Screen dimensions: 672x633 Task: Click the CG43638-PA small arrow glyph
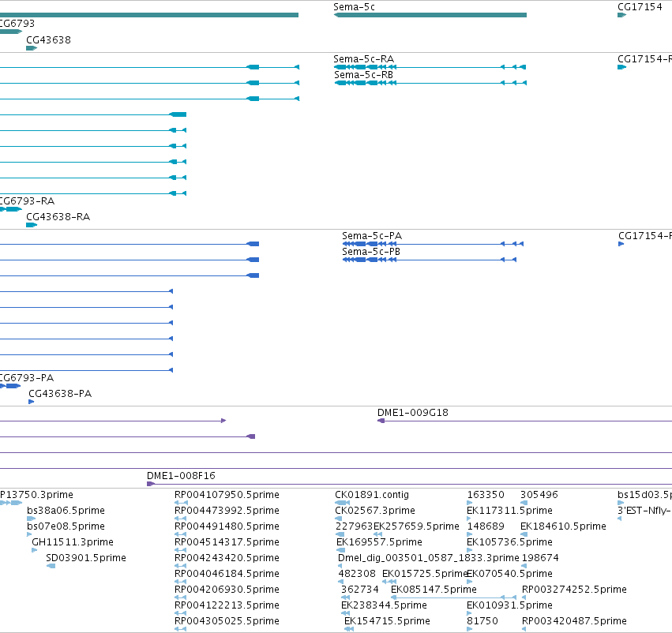[31, 402]
